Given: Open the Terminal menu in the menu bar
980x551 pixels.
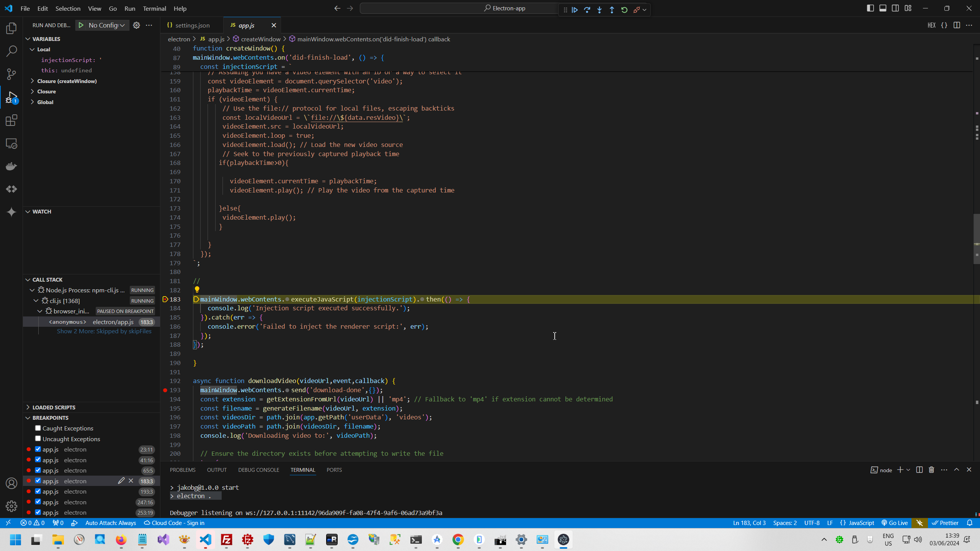Looking at the screenshot, I should click(154, 8).
